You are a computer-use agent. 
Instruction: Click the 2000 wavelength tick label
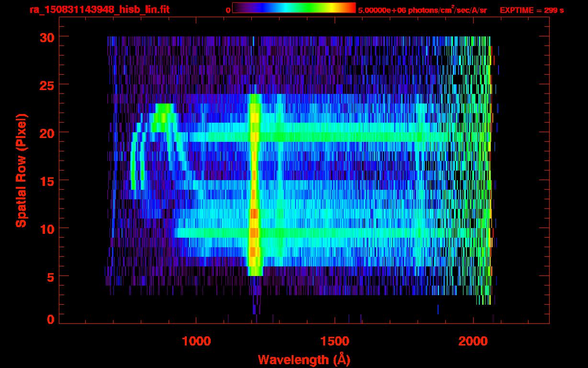pos(473,341)
